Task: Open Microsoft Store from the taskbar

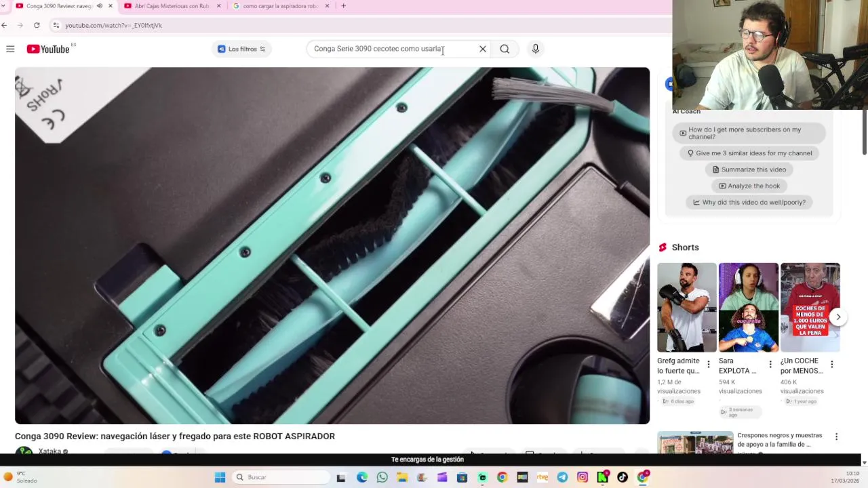Action: pyautogui.click(x=462, y=477)
